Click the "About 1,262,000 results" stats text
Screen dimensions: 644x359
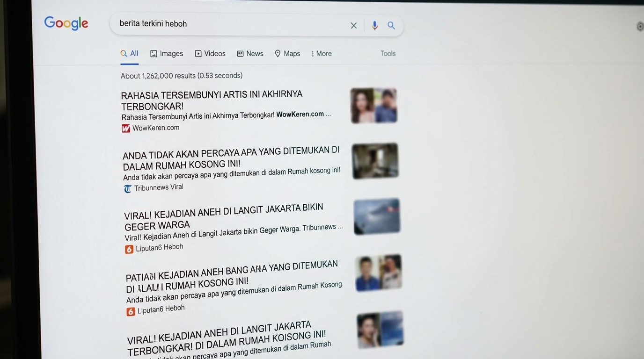coord(182,76)
